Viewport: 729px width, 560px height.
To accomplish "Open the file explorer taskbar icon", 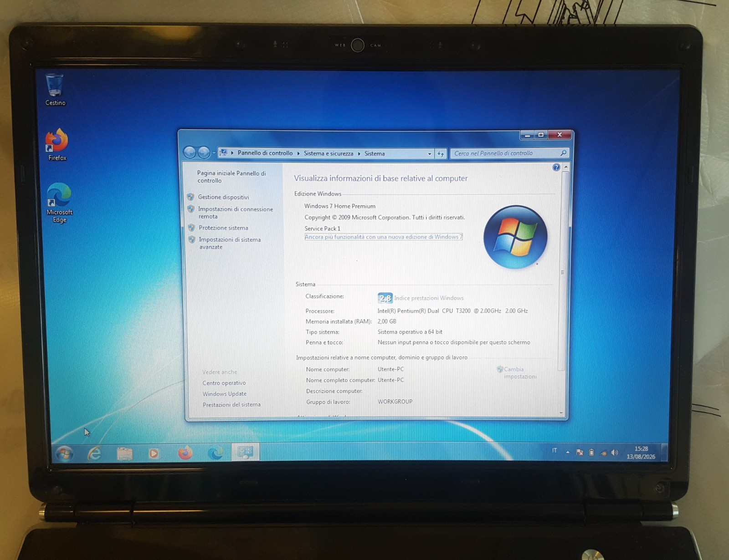I will point(124,453).
